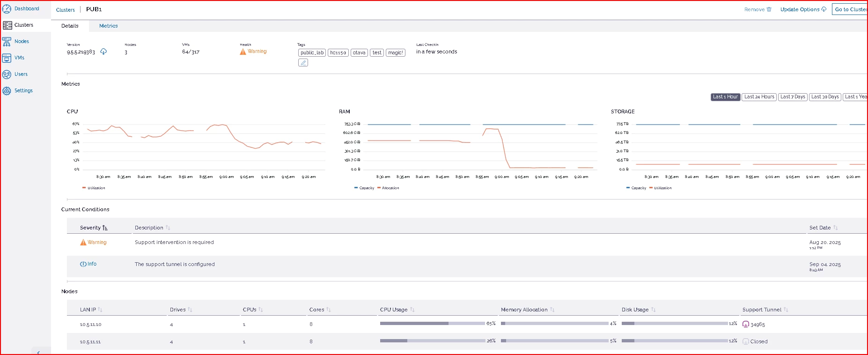Switch to the Metrics tab
Image resolution: width=868 pixels, height=355 pixels.
coord(109,26)
